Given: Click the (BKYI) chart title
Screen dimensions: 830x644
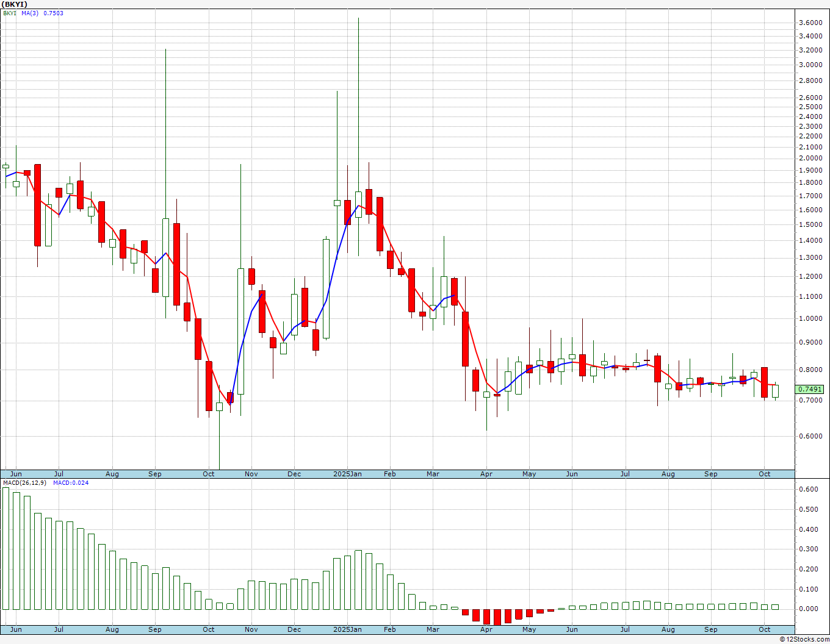Looking at the screenshot, I should coord(15,4).
